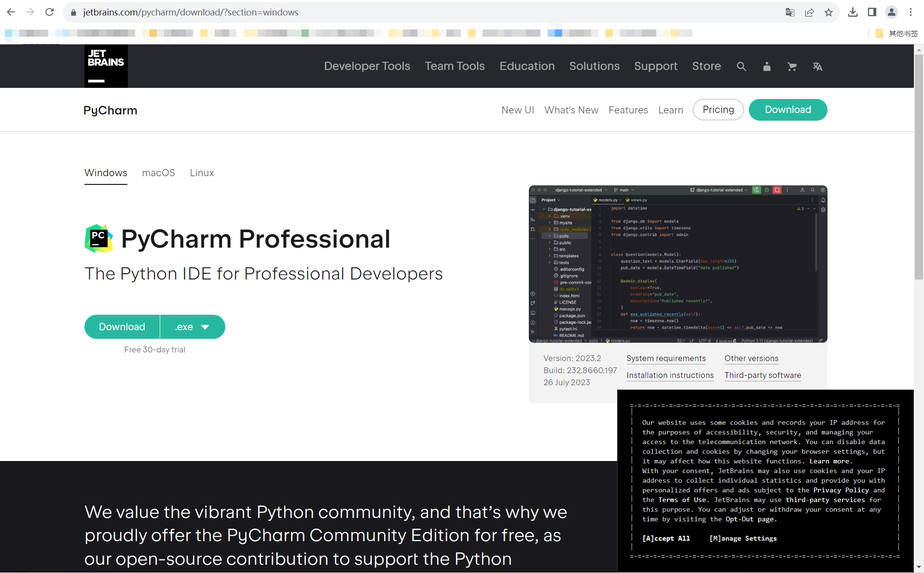Accept all cookies
Image resolution: width=924 pixels, height=573 pixels.
[x=666, y=538]
